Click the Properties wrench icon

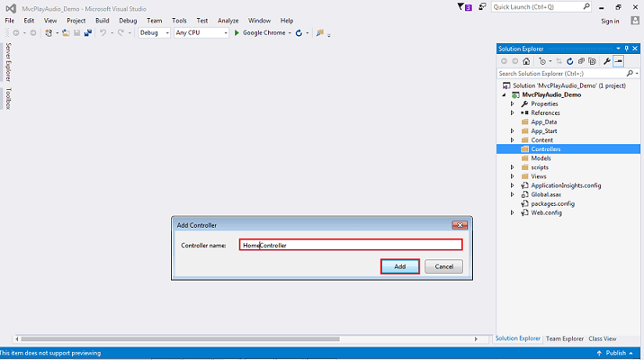(x=606, y=61)
